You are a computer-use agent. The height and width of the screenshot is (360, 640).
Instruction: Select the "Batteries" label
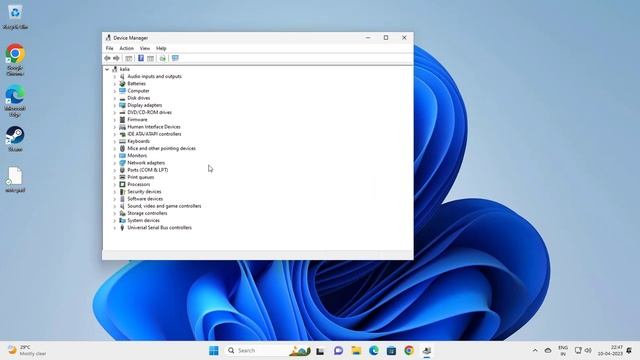click(136, 84)
